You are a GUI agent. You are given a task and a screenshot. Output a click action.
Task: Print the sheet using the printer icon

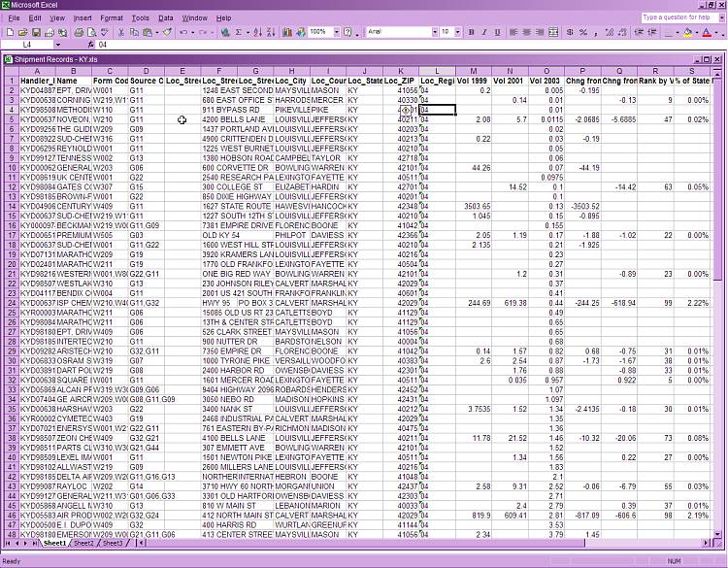pos(79,32)
